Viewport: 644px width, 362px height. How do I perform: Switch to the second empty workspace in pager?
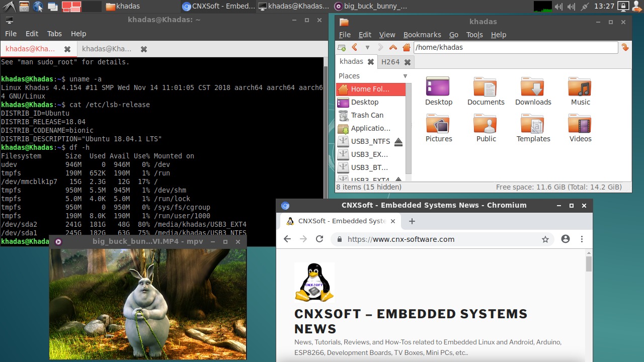(x=92, y=7)
